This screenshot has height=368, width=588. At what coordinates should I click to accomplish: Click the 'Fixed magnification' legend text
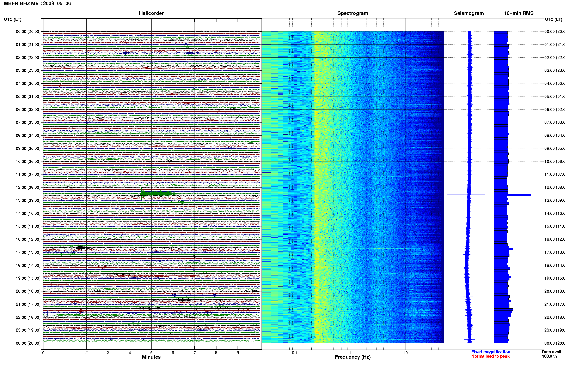coord(491,352)
